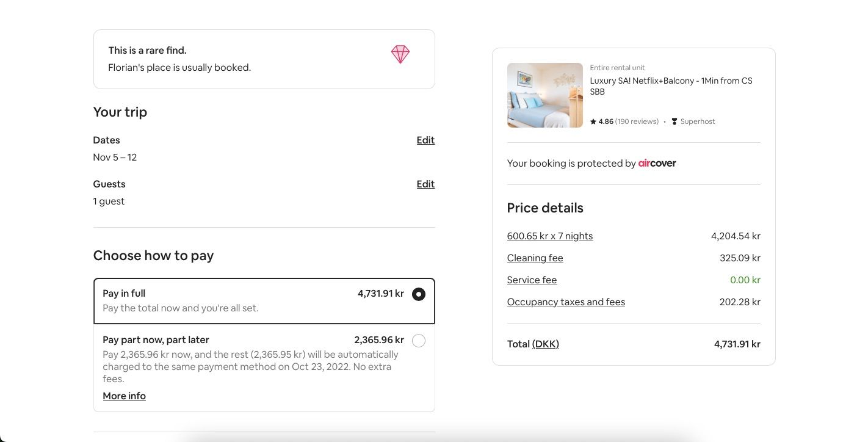Edit the trip dates Nov 5-12
Image resolution: width=868 pixels, height=442 pixels.
[x=425, y=140]
